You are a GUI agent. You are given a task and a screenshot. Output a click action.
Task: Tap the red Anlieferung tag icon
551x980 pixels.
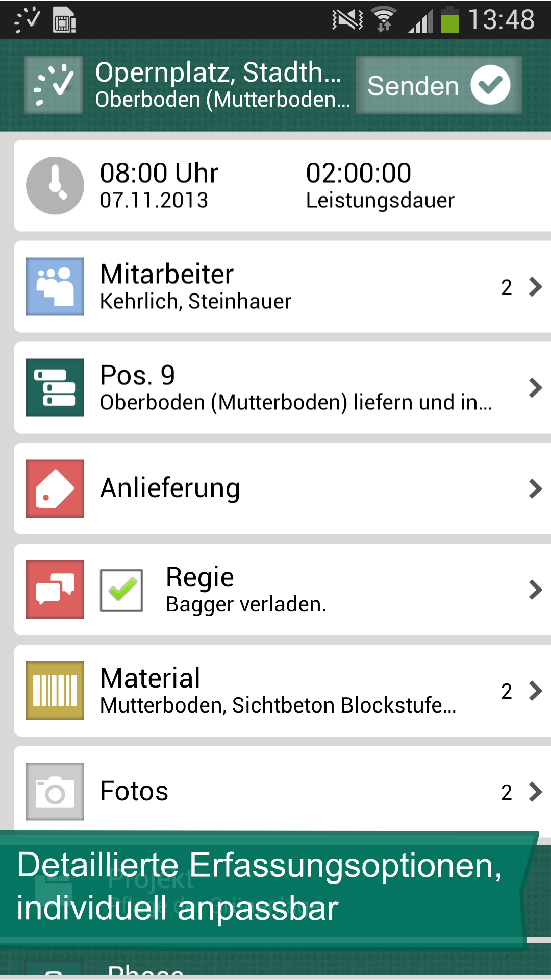[x=55, y=488]
